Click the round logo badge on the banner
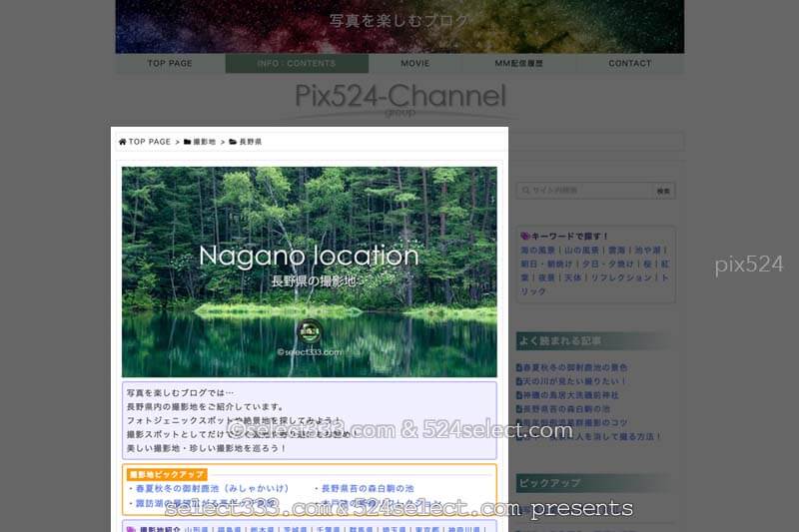 [309, 334]
